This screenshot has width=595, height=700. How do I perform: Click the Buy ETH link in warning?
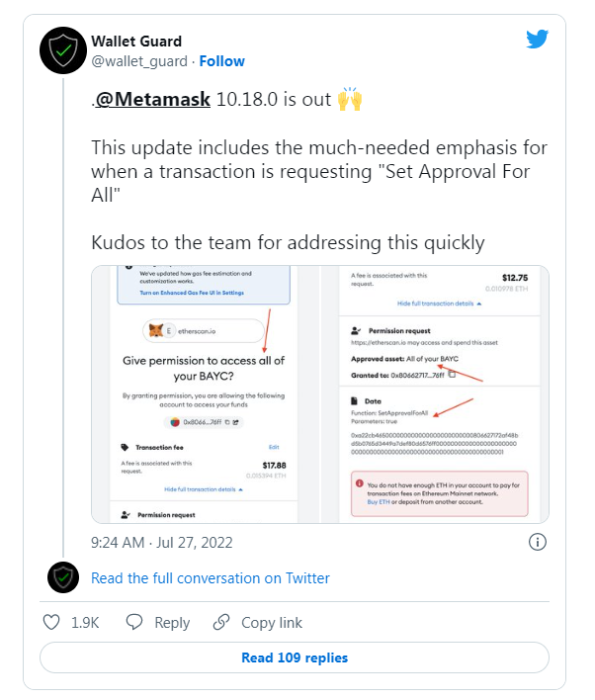(x=381, y=502)
